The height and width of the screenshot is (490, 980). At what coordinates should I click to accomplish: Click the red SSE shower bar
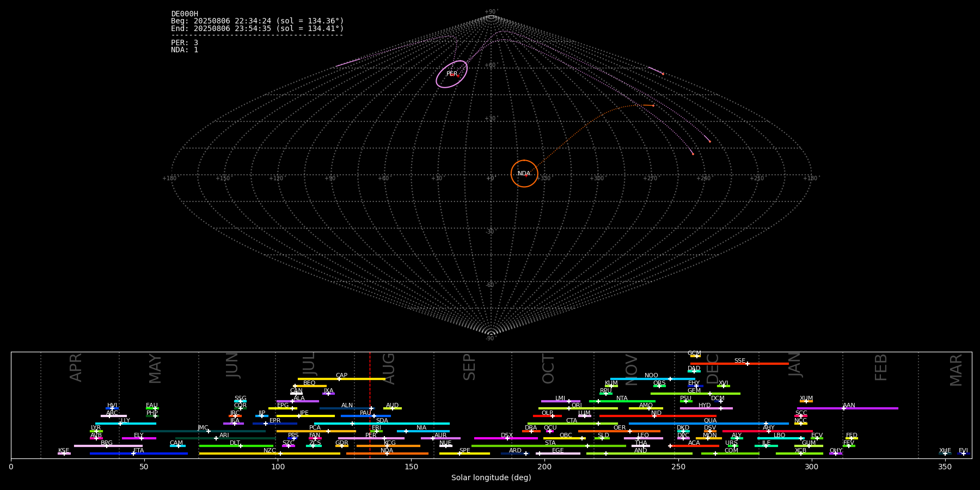tap(739, 364)
